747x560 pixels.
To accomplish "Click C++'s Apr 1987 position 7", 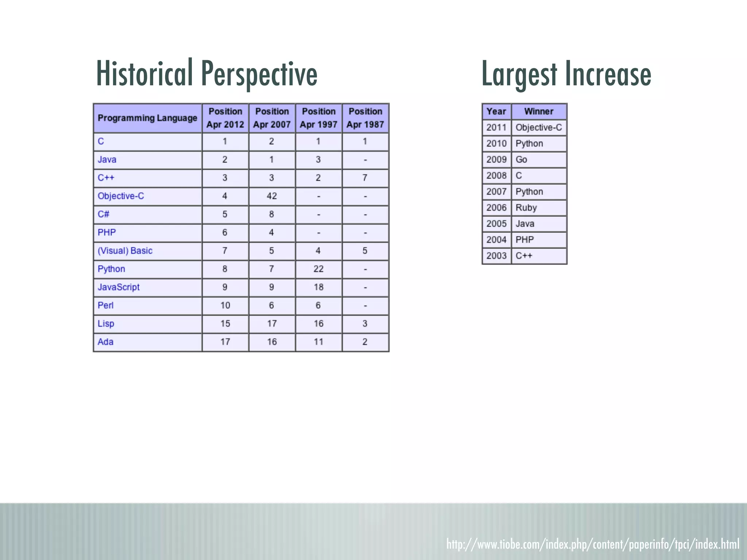I will pos(365,178).
